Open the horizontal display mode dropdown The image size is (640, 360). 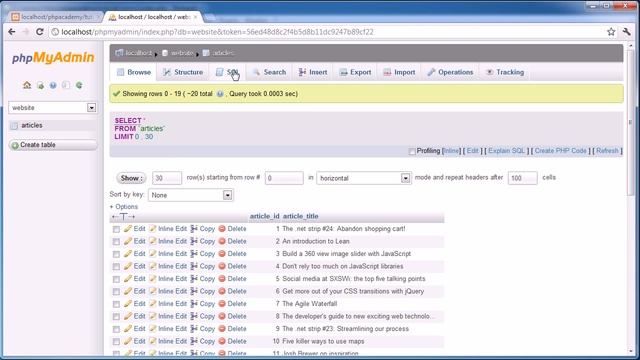[363, 178]
